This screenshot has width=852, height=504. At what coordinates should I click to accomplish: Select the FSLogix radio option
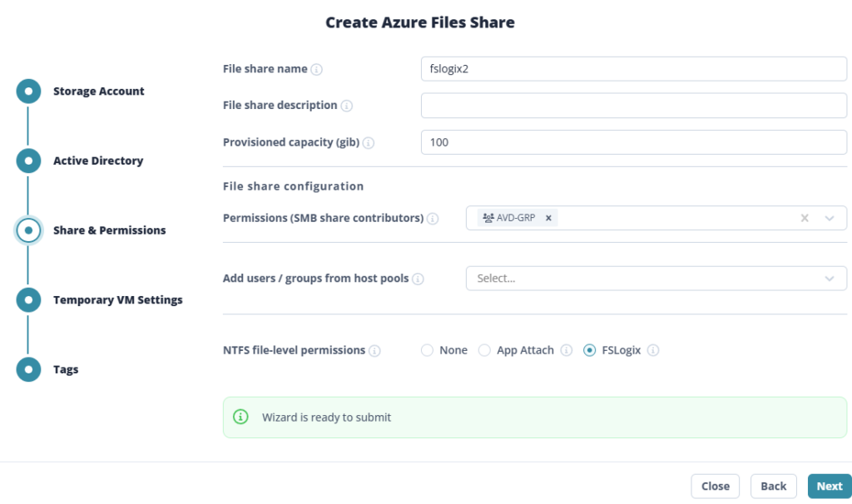[x=590, y=350]
